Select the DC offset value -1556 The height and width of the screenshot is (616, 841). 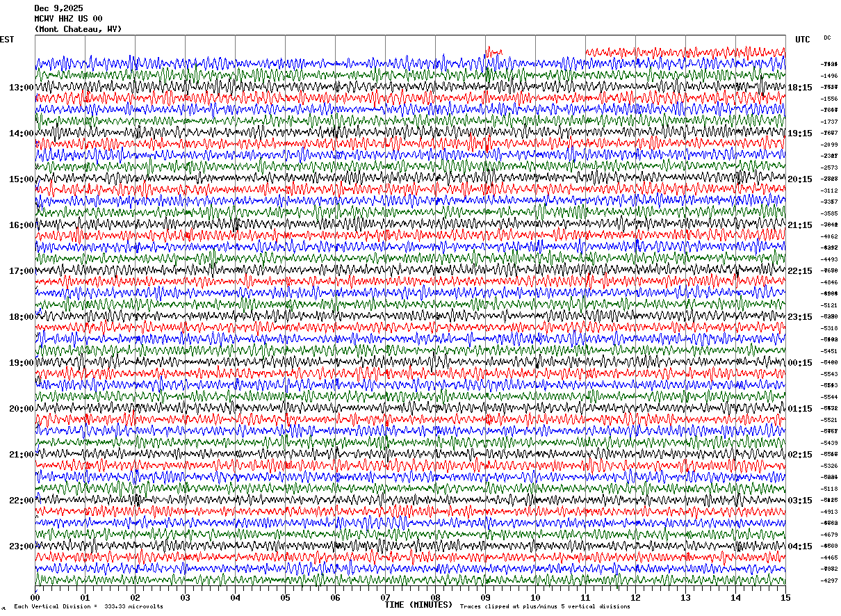tap(830, 99)
